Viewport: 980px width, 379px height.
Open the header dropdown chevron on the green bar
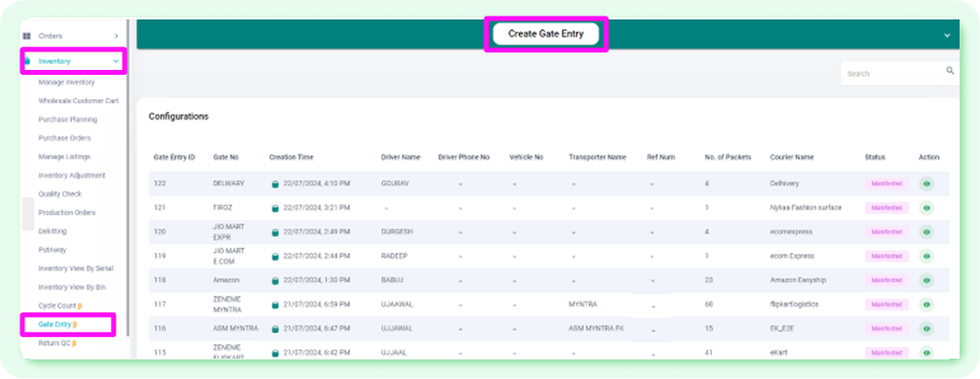pos(947,36)
